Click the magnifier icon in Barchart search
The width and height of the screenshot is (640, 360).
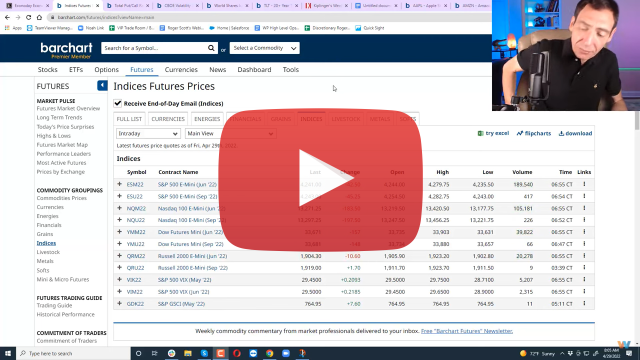click(x=211, y=48)
